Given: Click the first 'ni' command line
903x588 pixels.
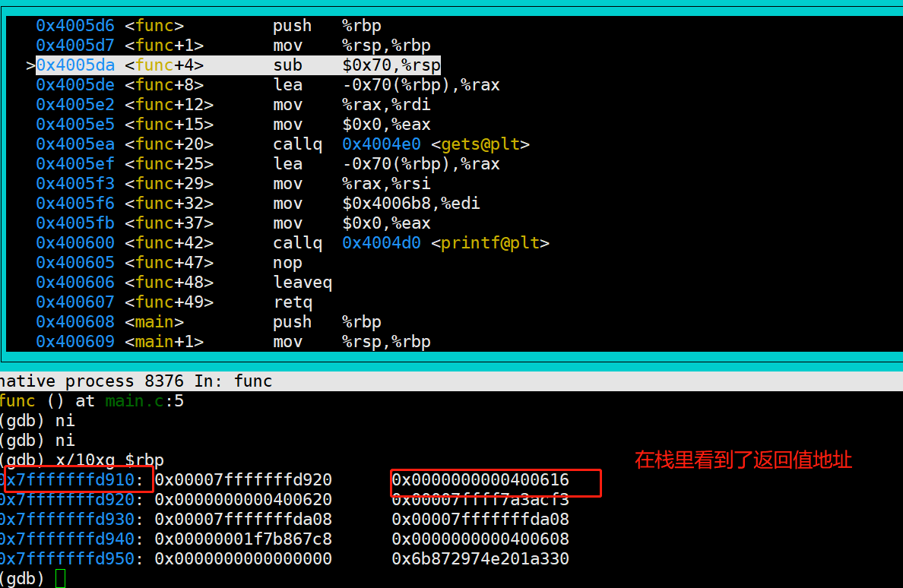Looking at the screenshot, I should (36, 421).
